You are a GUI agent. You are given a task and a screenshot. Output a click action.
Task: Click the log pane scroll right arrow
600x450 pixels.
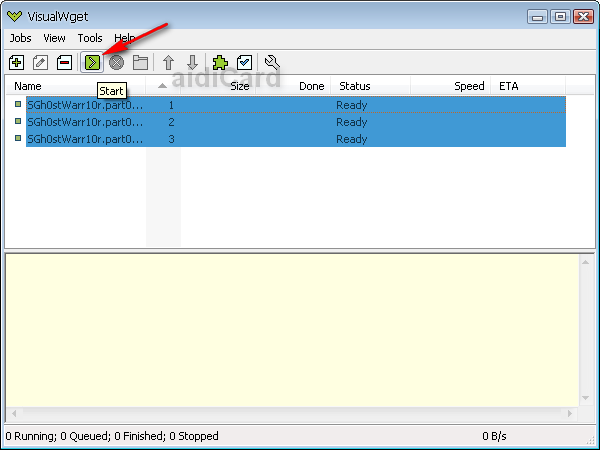pyautogui.click(x=570, y=413)
